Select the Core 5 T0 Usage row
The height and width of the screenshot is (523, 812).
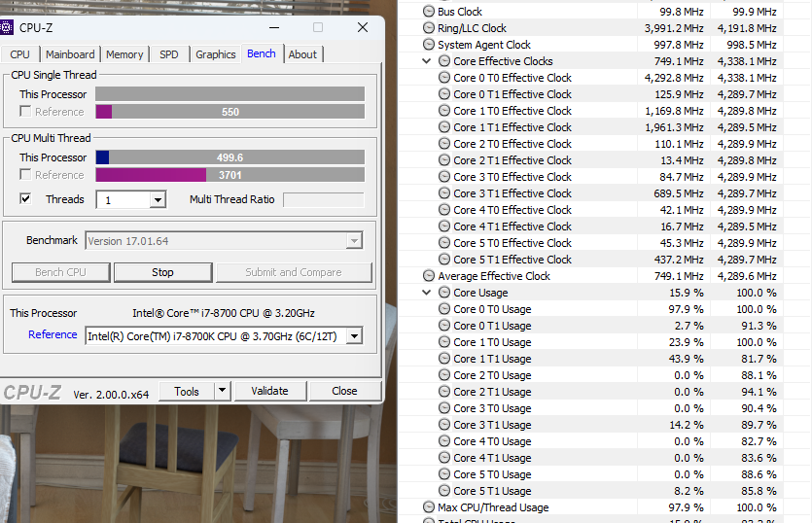pos(591,474)
